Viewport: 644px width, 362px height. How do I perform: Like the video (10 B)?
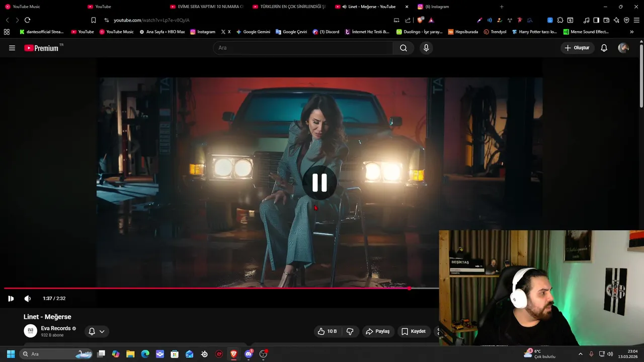328,331
